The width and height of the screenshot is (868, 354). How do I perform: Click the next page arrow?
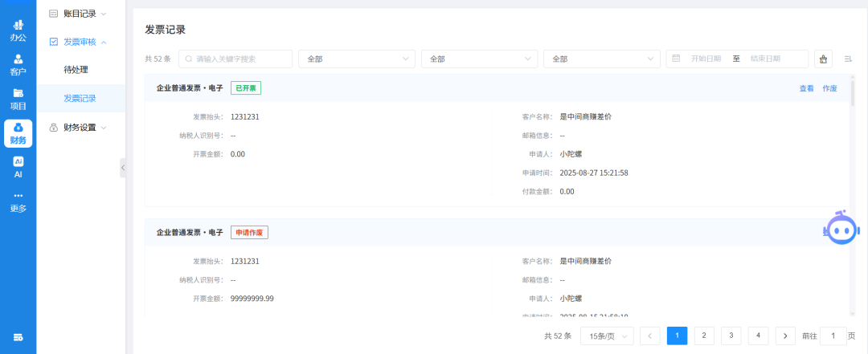785,336
